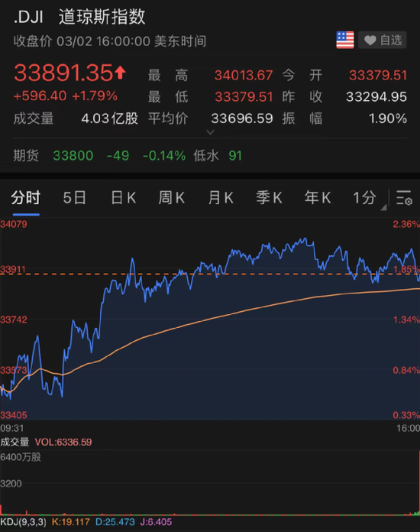
Task: Tap the heart icon to add to watchlist
Action: pyautogui.click(x=370, y=41)
